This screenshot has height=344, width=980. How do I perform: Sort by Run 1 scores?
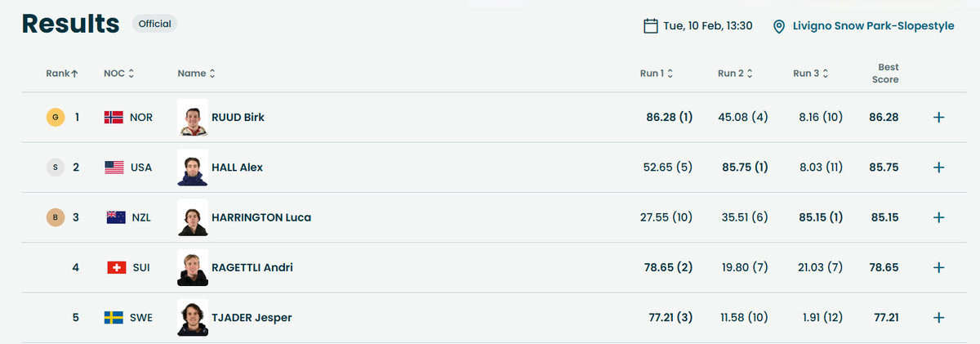[656, 74]
